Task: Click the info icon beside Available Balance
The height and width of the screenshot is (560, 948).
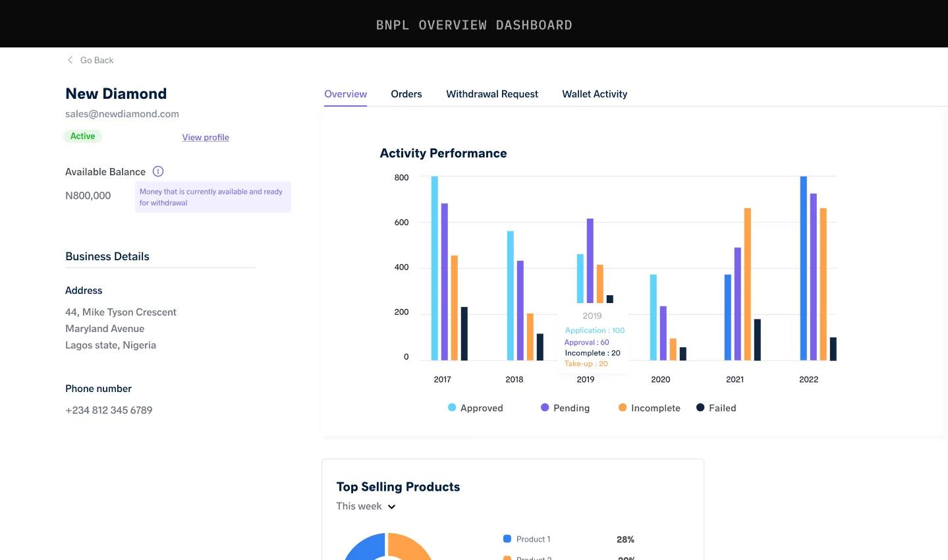Action: [x=158, y=171]
